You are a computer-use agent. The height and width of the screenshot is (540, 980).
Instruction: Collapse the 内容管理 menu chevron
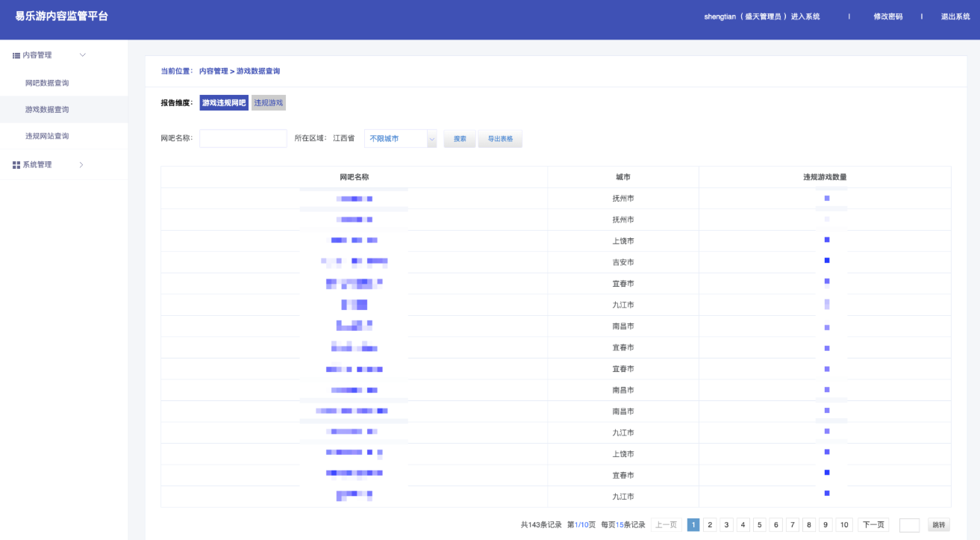(83, 55)
